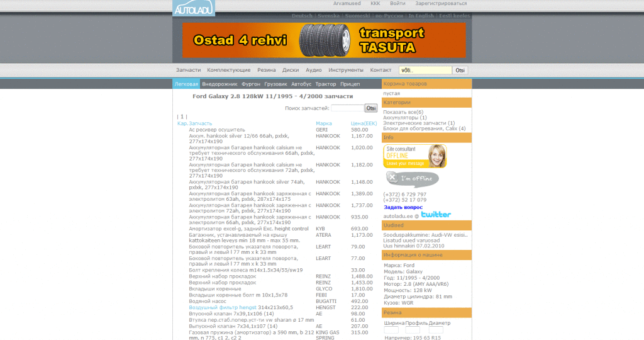Click the Войти login link

point(397,3)
